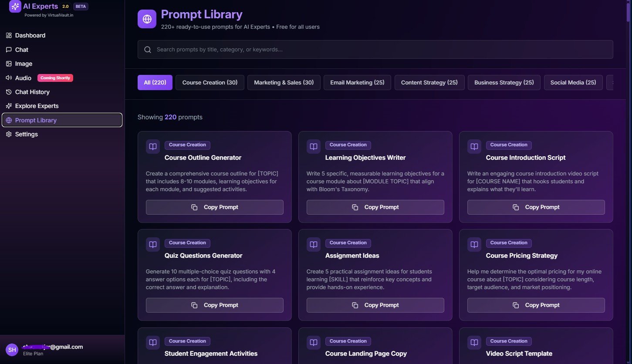
Task: Switch to Social Media (25) category
Action: [x=573, y=82]
